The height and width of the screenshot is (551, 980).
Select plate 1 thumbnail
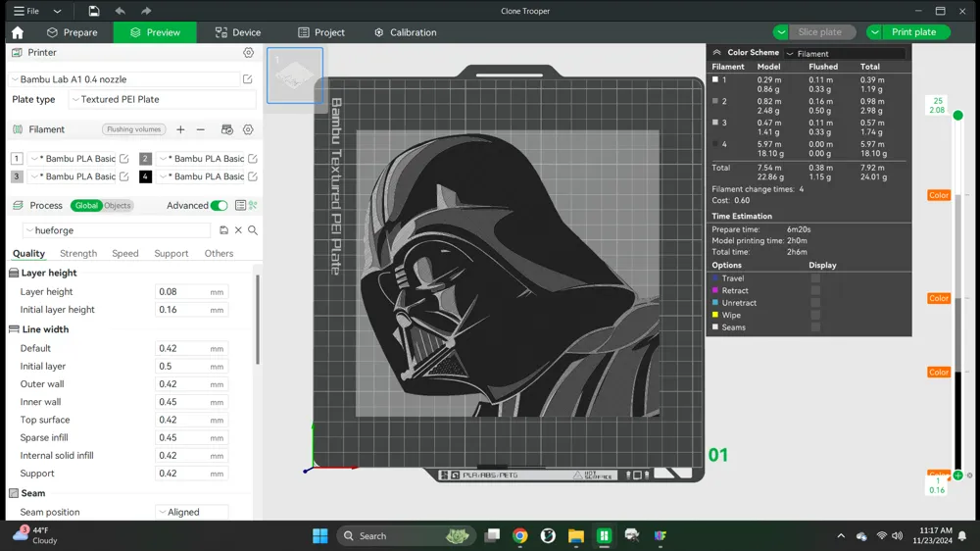point(295,75)
